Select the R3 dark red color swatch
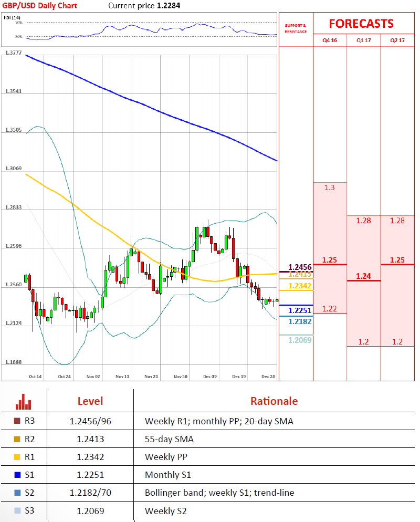Image resolution: width=420 pixels, height=522 pixels. pyautogui.click(x=17, y=421)
